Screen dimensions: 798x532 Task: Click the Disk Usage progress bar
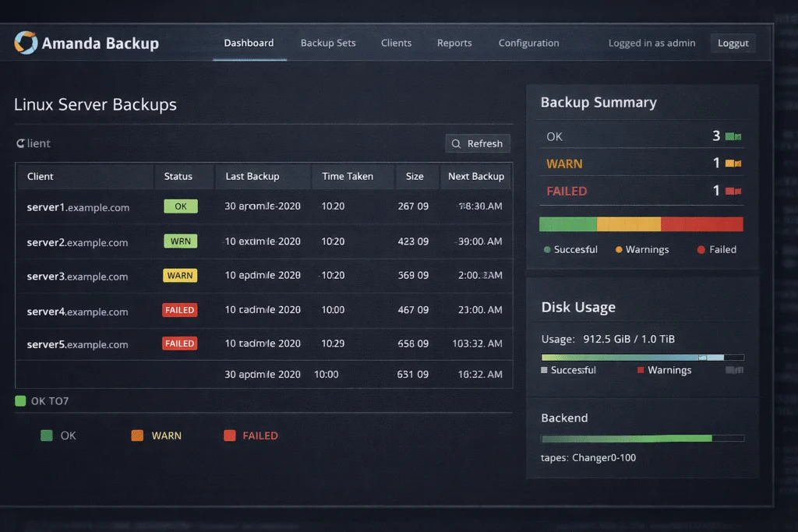[x=642, y=358]
